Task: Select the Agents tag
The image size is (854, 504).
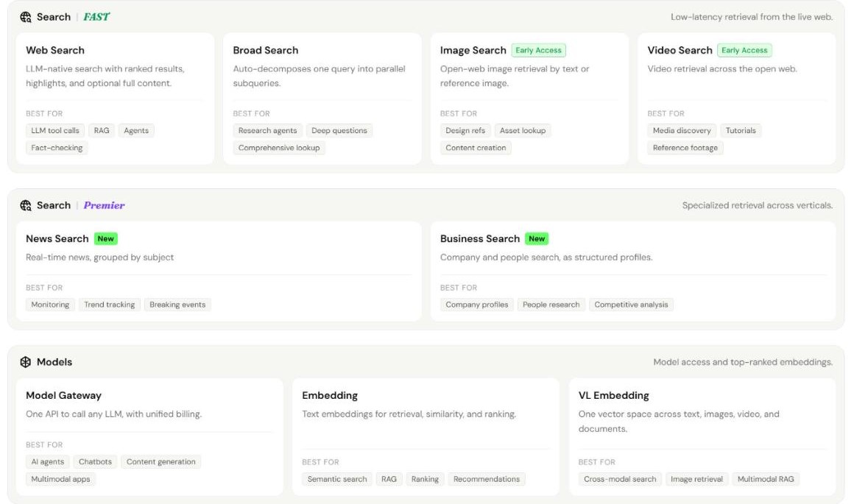Action: pyautogui.click(x=136, y=131)
